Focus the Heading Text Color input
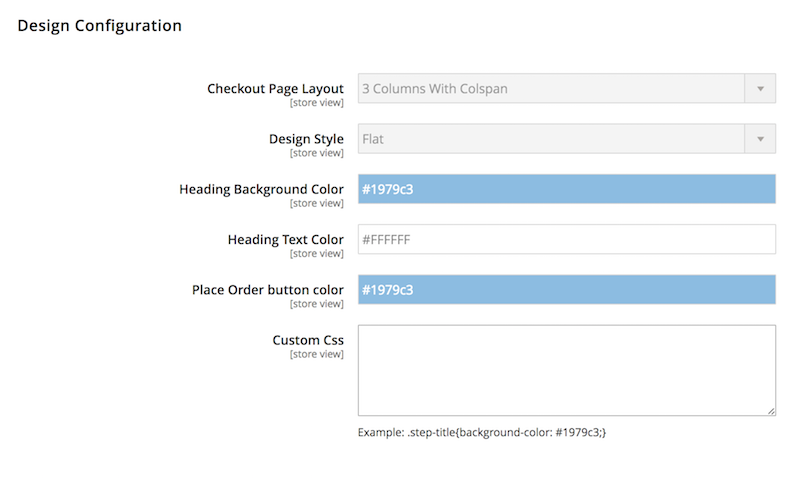800x493 pixels. click(x=567, y=239)
